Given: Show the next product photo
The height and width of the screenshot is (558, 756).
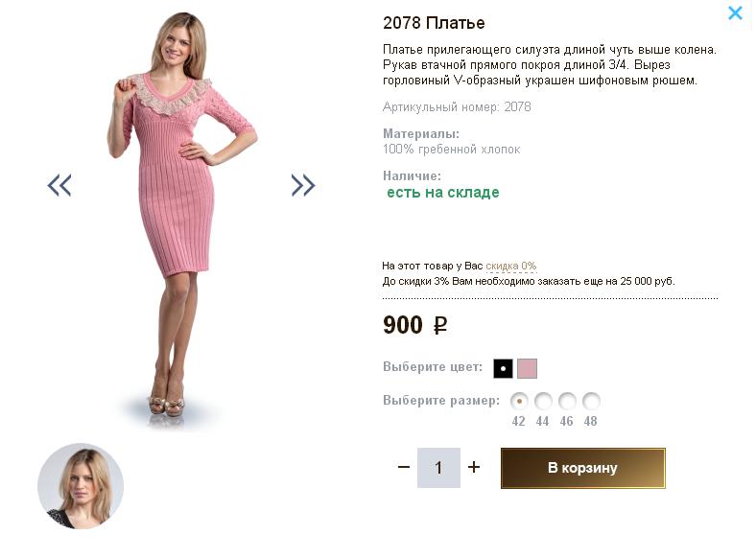Looking at the screenshot, I should (x=303, y=185).
